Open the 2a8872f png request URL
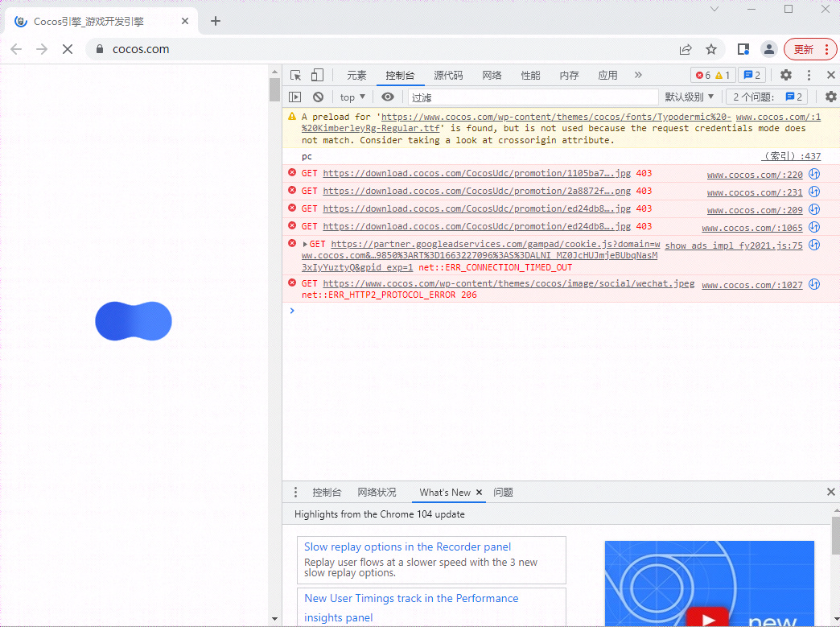The height and width of the screenshot is (627, 840). 477,191
